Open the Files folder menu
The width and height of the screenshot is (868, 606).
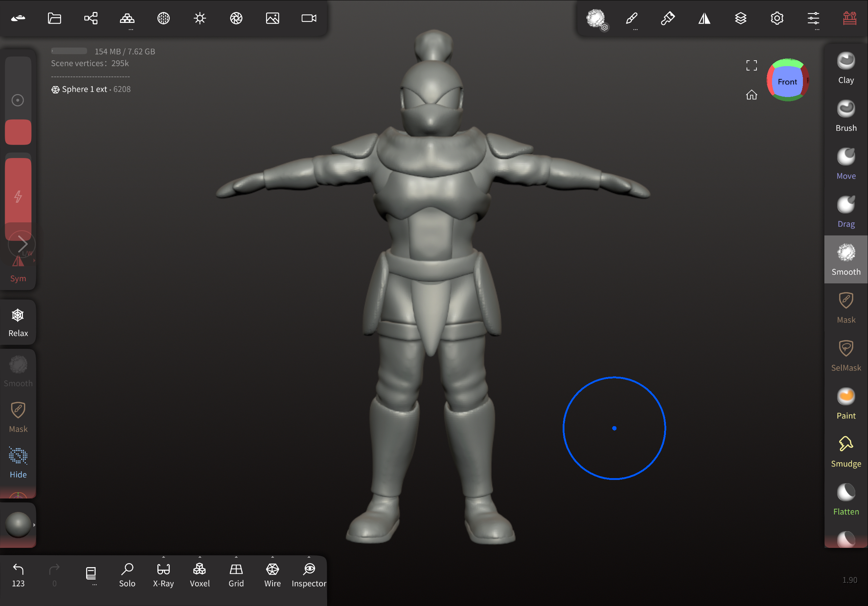click(x=55, y=18)
